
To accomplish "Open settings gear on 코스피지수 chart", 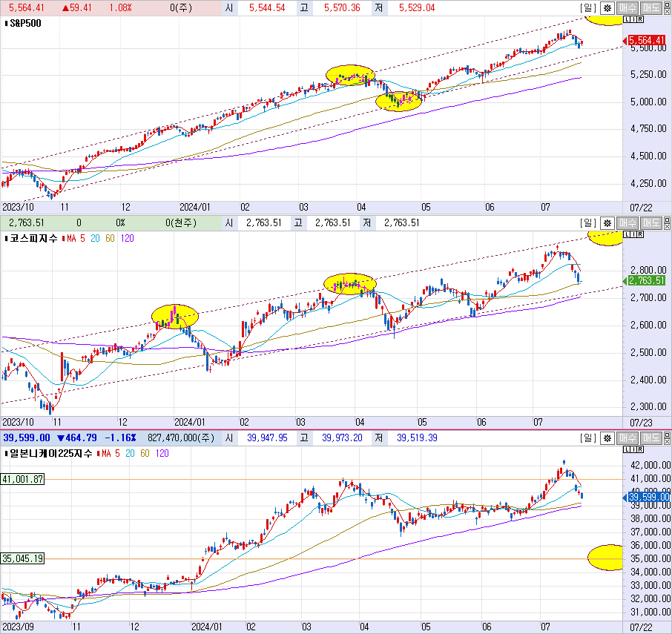I will tap(607, 222).
